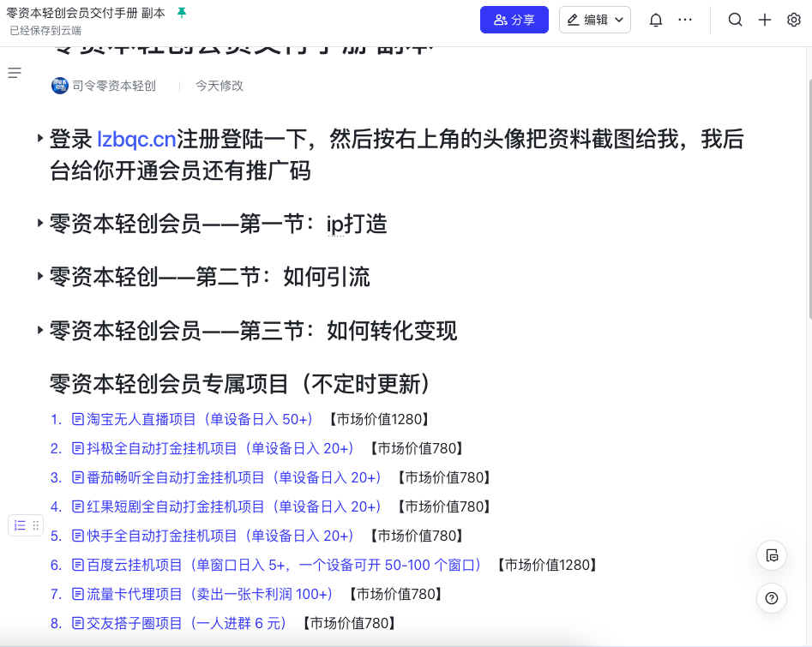Image resolution: width=812 pixels, height=647 pixels.
Task: Open the comment notes icon at bottom right
Action: [771, 555]
